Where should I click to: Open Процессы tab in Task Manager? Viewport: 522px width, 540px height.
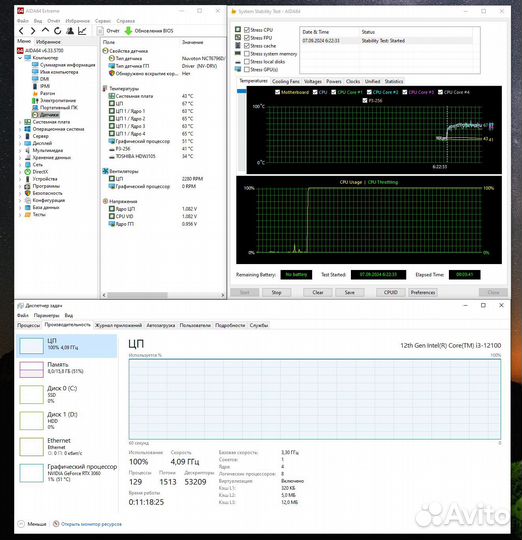[29, 325]
